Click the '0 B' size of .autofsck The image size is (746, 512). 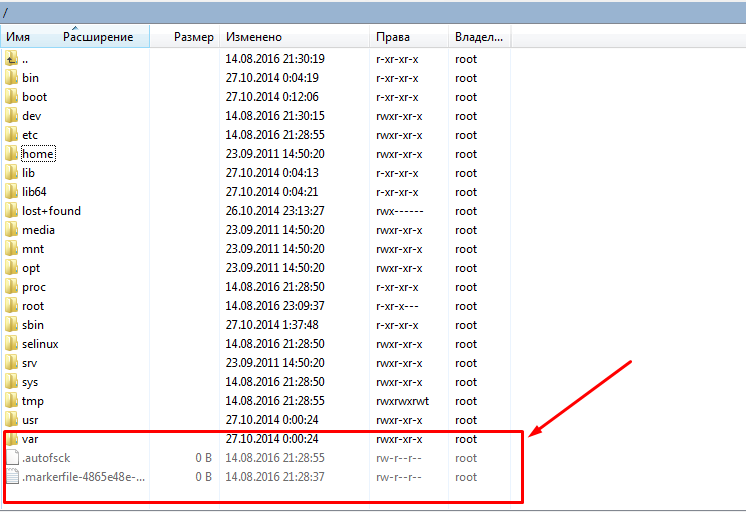(x=204, y=459)
